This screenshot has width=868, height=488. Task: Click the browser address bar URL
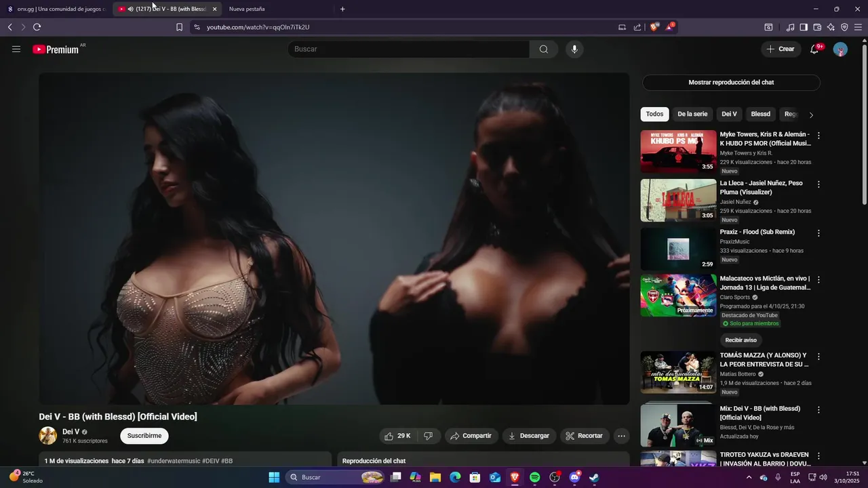258,27
